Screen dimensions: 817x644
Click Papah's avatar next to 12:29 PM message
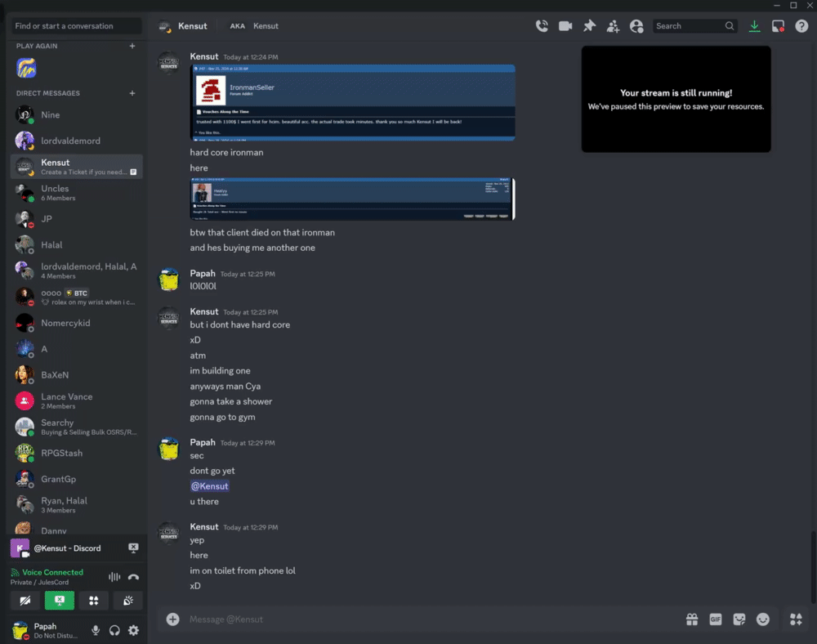click(x=169, y=449)
